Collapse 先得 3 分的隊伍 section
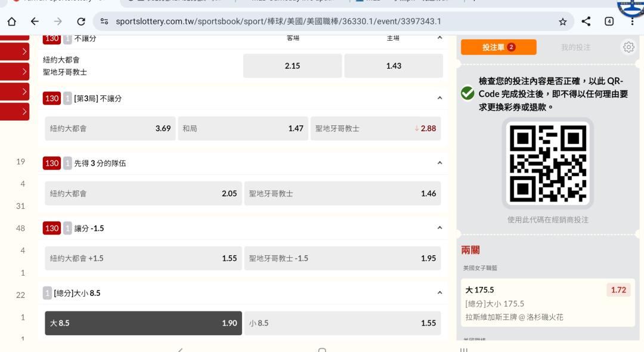This screenshot has width=644, height=352. (439, 163)
